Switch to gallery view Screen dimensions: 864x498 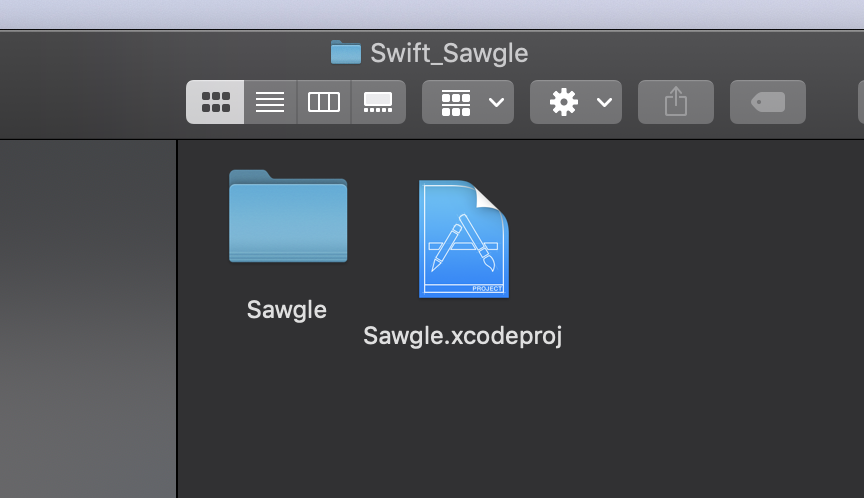point(378,102)
